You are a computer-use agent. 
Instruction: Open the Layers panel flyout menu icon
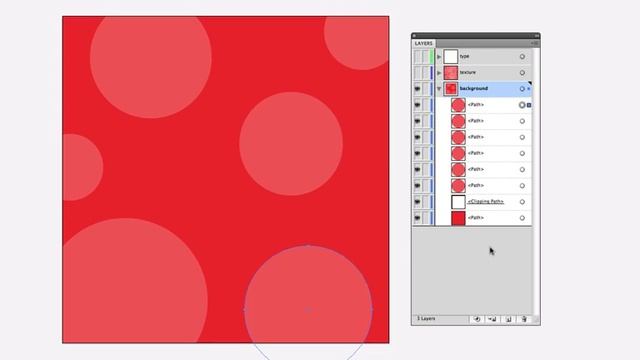pos(535,43)
